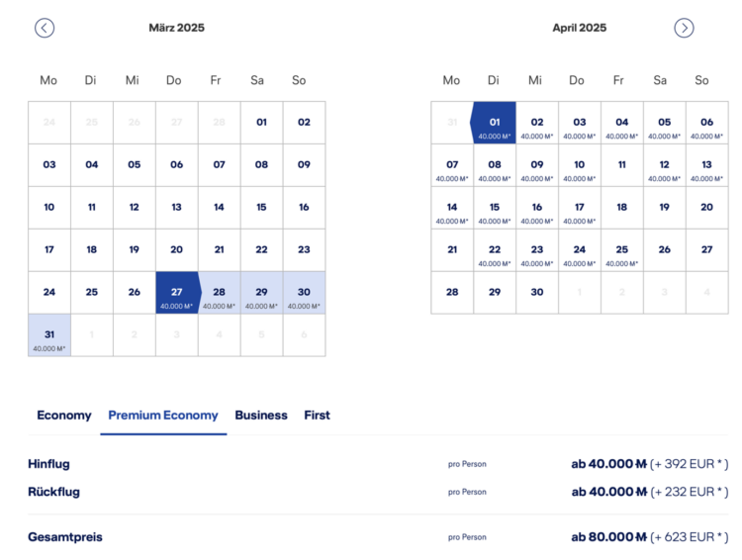Select the Premium Economy tab

pos(163,416)
